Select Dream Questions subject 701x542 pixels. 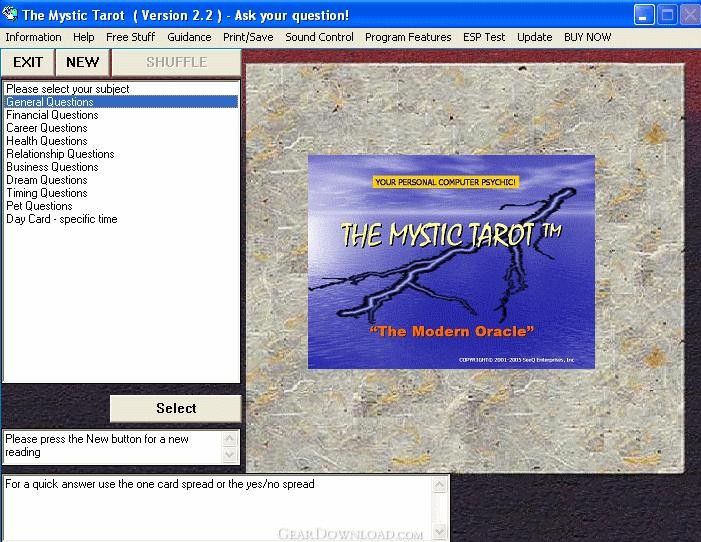tap(121, 180)
